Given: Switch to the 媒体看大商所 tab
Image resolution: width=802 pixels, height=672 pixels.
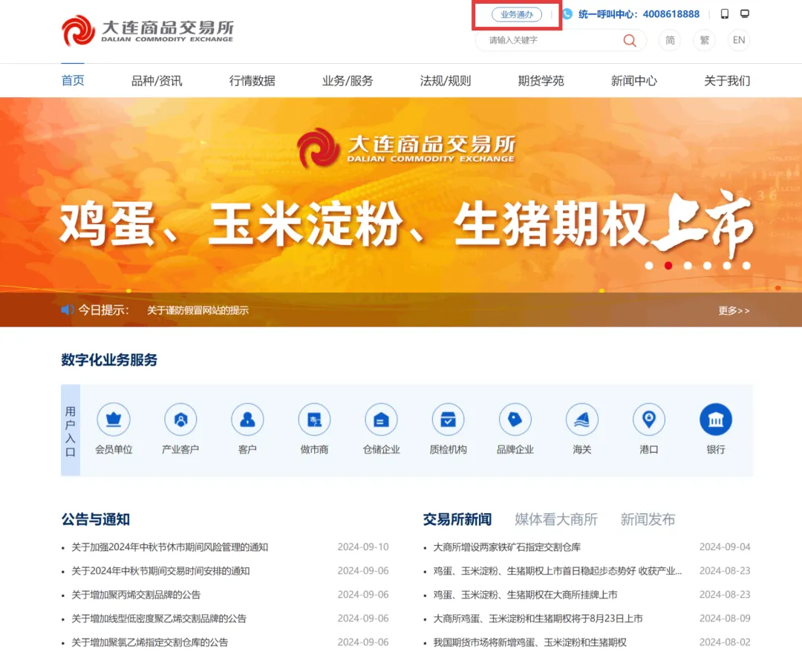Looking at the screenshot, I should 555,520.
